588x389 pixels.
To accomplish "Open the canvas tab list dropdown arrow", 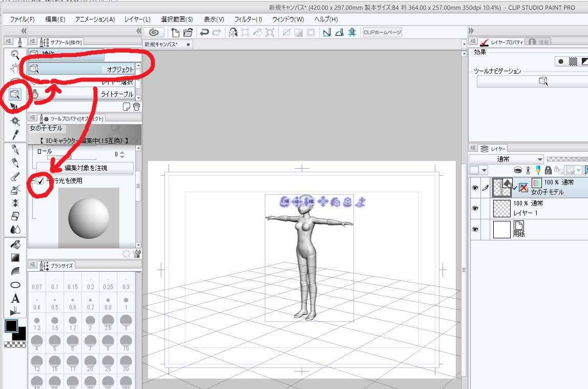I will (x=464, y=45).
